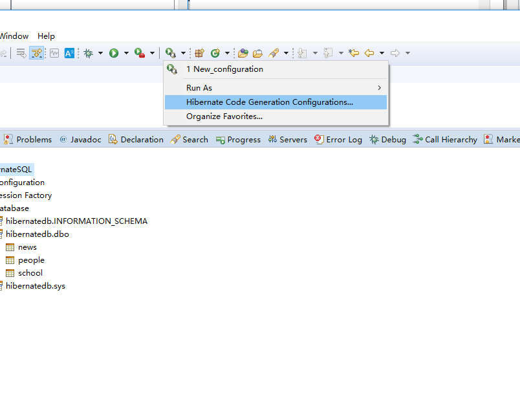Screen dimensions: 520x420
Task: Click the people table grid icon
Action: [10, 260]
